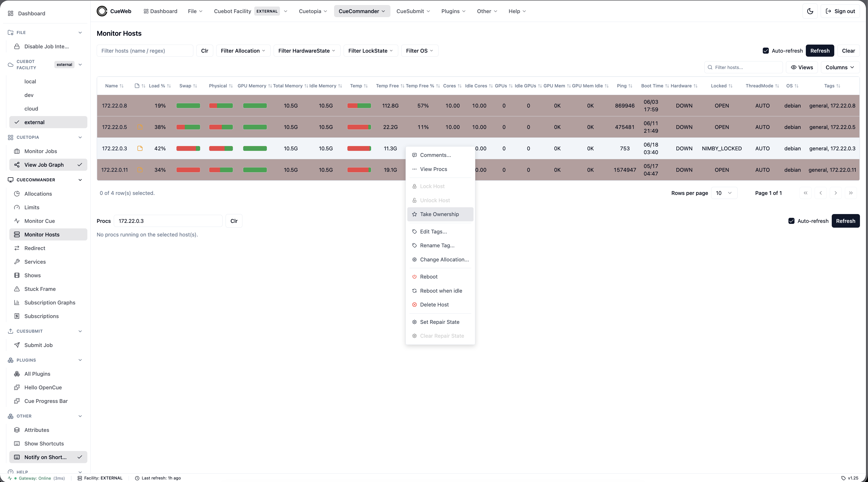Open the Filter HardwareState dropdown
This screenshot has width=868, height=482.
click(307, 51)
